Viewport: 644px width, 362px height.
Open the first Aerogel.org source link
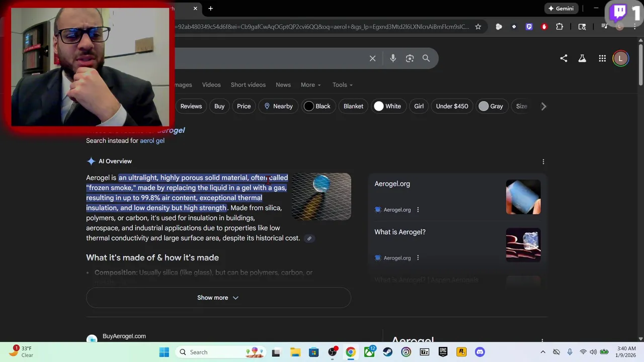pos(392,184)
